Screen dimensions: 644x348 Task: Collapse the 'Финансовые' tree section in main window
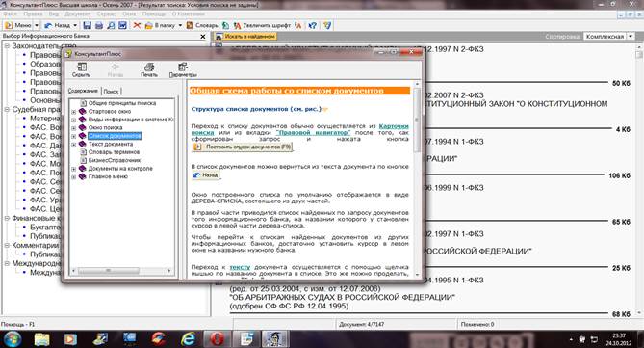[x=7, y=218]
